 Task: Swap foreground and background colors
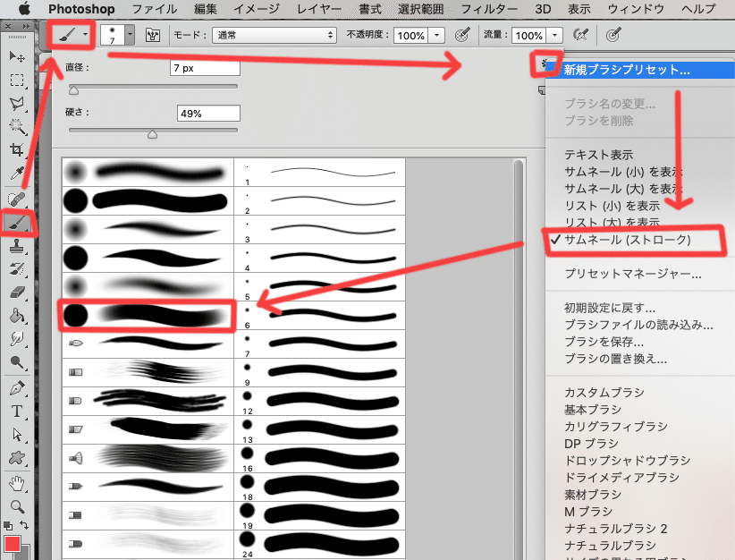click(24, 525)
